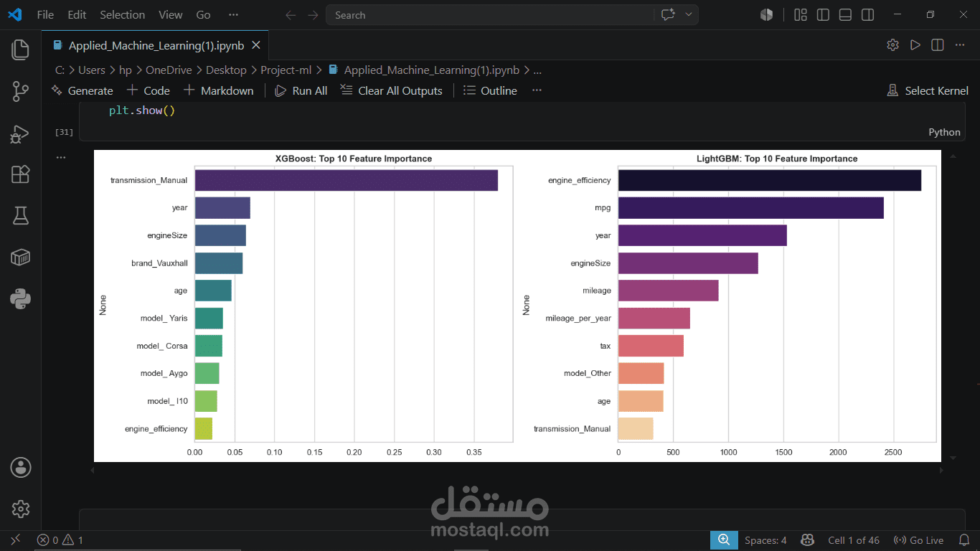Open More Actions ellipsis in editor title
The image size is (980, 551).
(x=959, y=44)
